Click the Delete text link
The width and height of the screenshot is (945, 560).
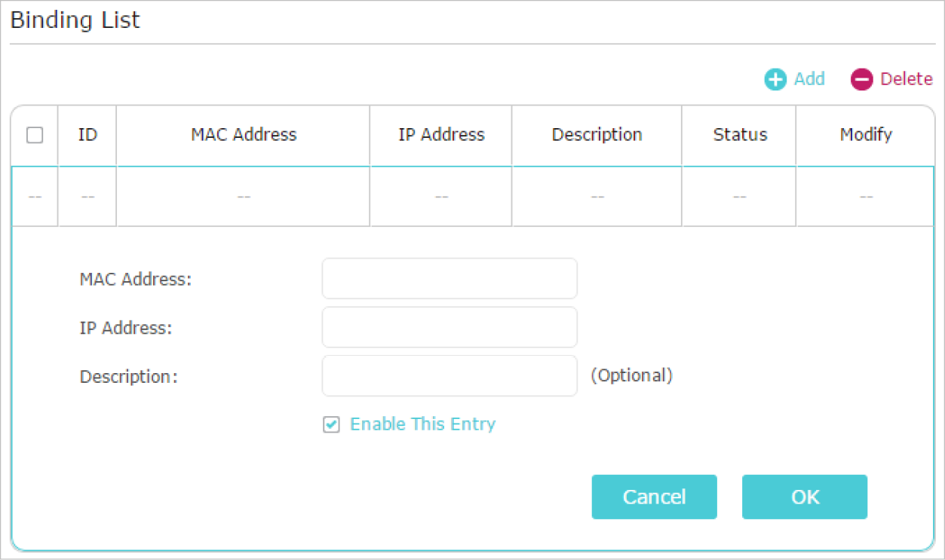click(907, 79)
